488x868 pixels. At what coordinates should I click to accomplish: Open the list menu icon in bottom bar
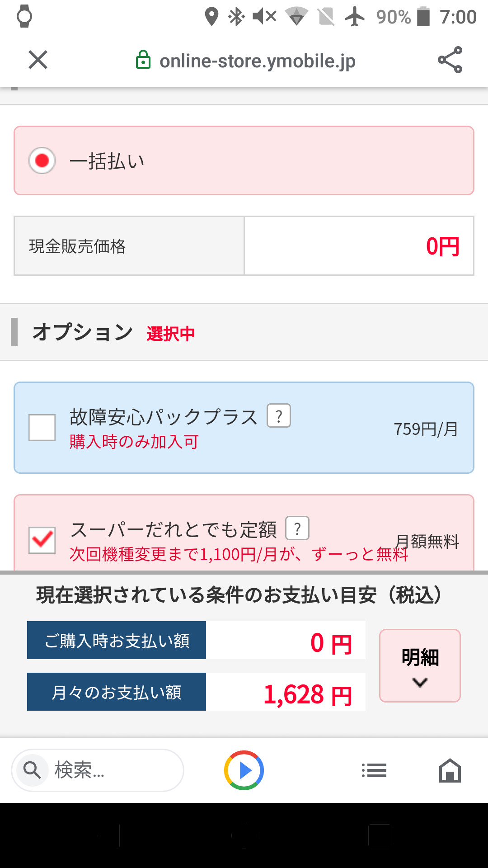click(374, 770)
